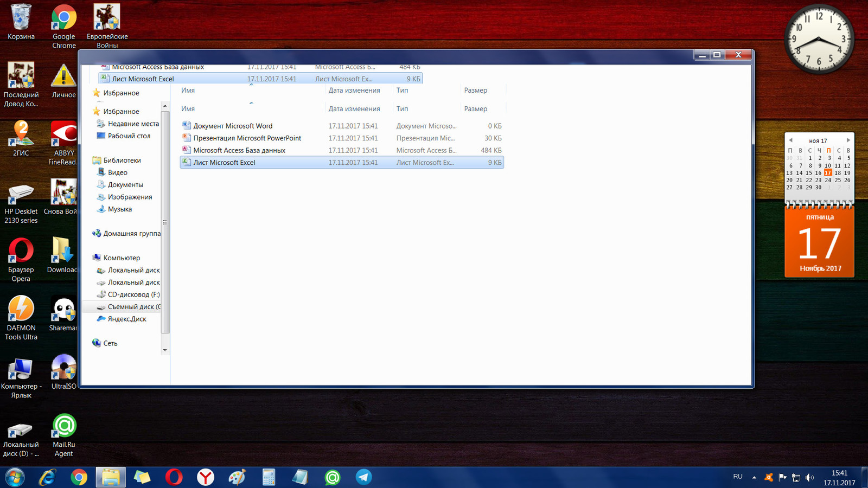Open Google Chrome desktop shortcut
This screenshot has width=868, height=488.
[x=64, y=26]
